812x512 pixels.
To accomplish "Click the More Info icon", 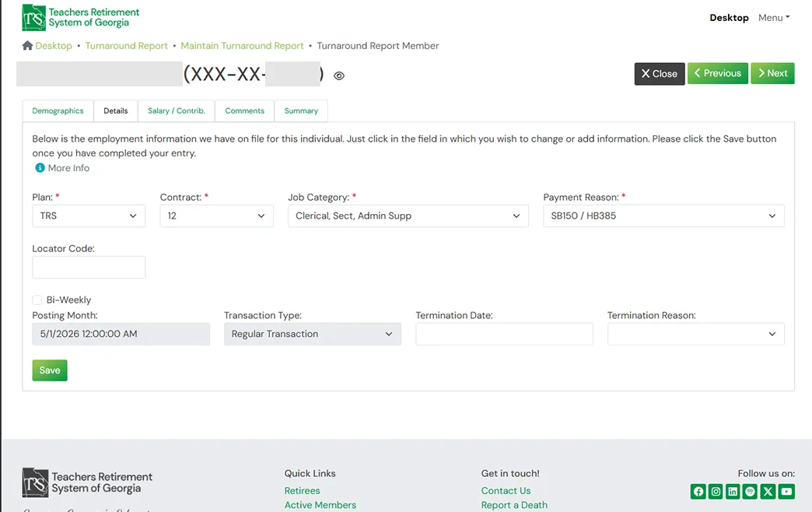I will point(40,168).
